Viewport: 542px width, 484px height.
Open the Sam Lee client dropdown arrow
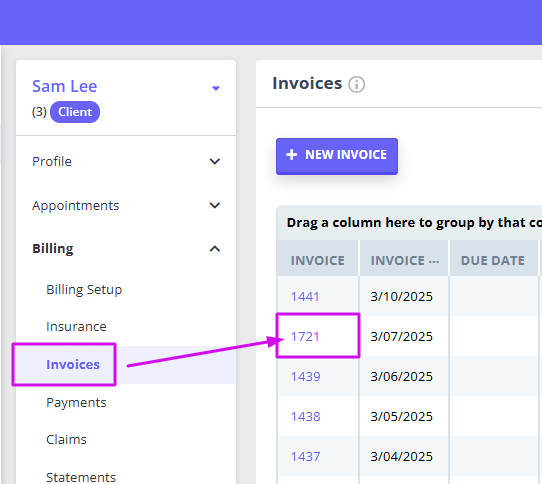tap(216, 89)
